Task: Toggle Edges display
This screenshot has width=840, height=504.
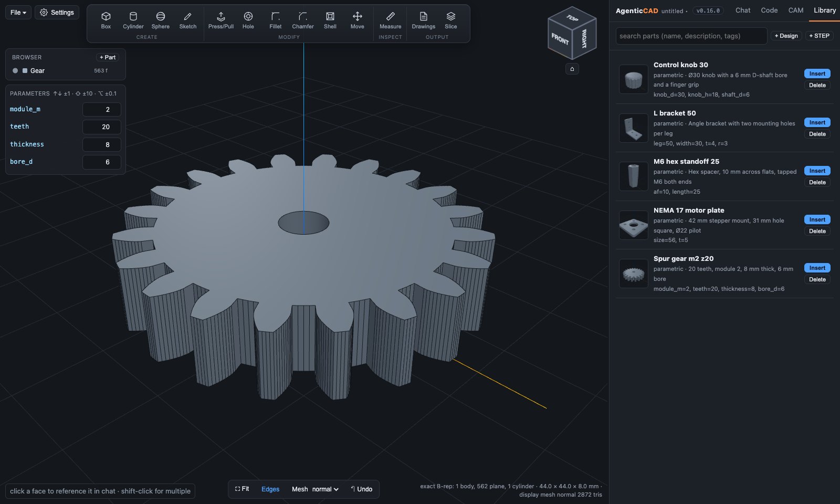Action: pos(270,489)
